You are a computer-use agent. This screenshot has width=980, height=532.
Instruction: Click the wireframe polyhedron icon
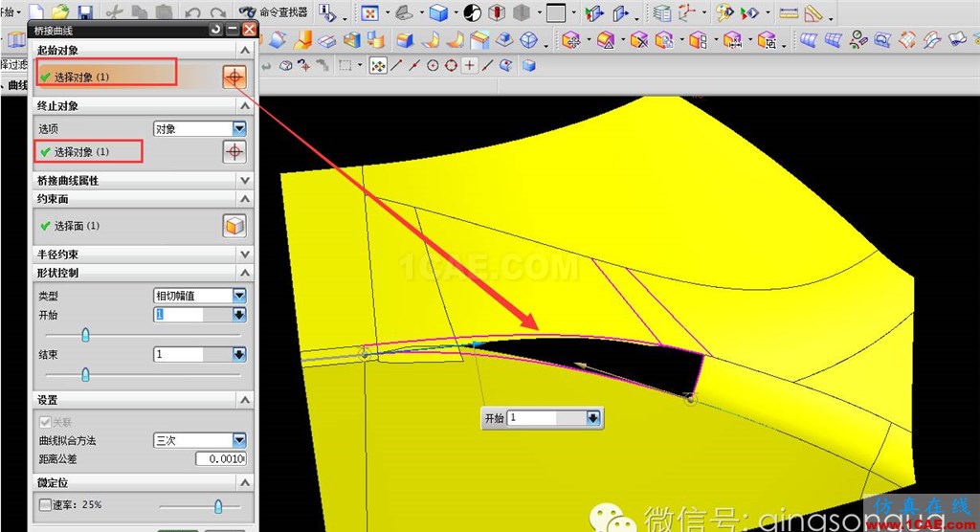529,40
